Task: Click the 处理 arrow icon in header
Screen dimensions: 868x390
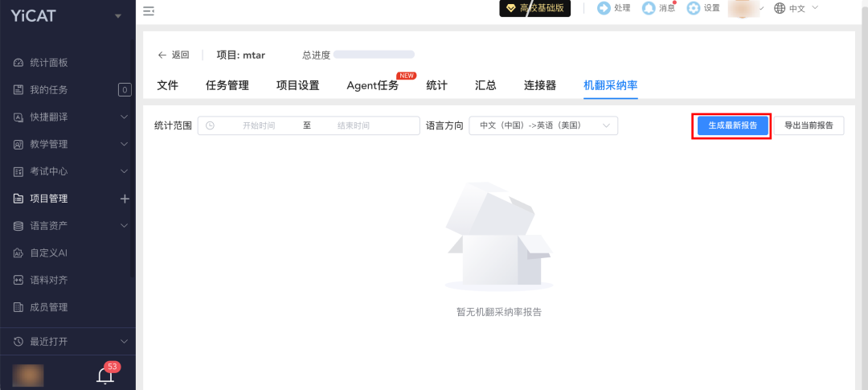Action: coord(604,8)
